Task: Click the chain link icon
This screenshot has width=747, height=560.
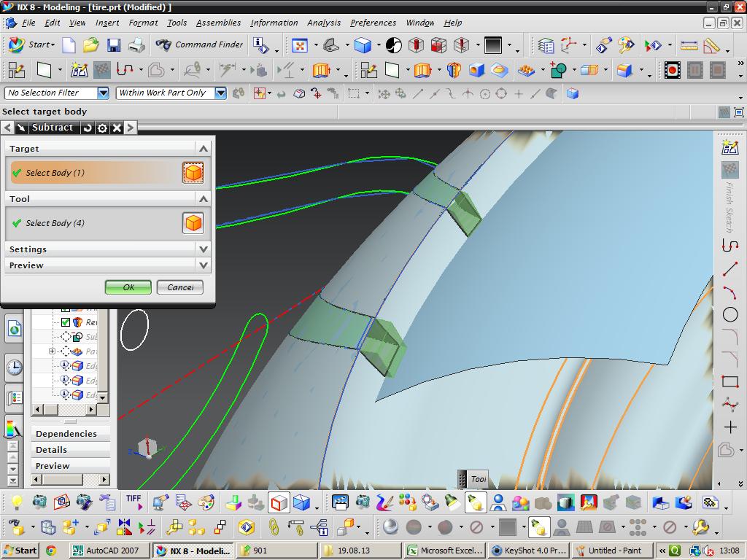Action: tap(274, 527)
